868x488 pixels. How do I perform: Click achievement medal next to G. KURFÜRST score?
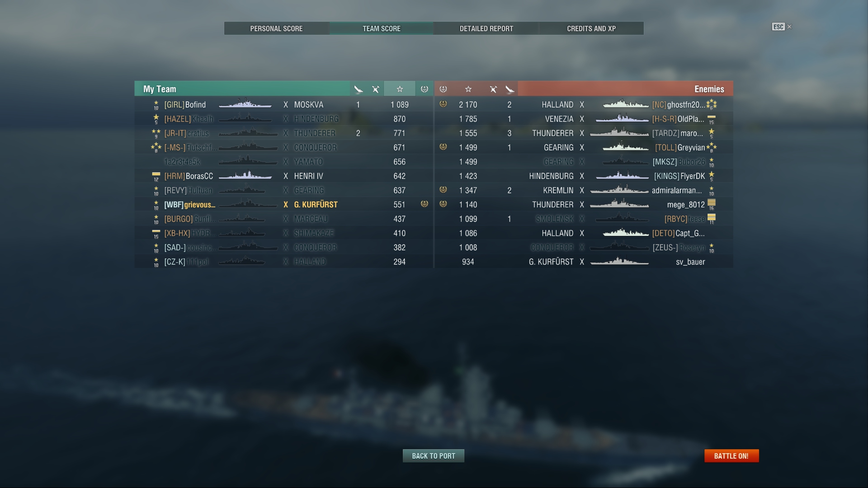pos(425,204)
